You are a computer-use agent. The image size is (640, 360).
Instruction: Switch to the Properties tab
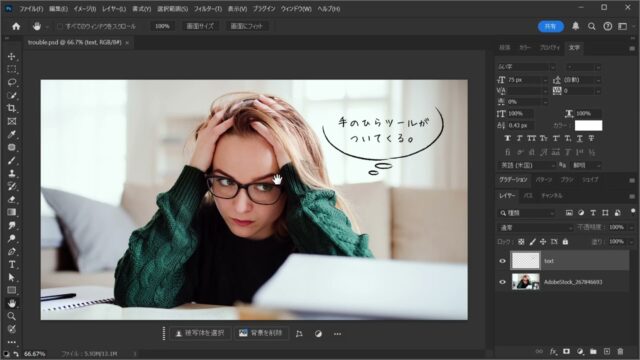coord(549,48)
